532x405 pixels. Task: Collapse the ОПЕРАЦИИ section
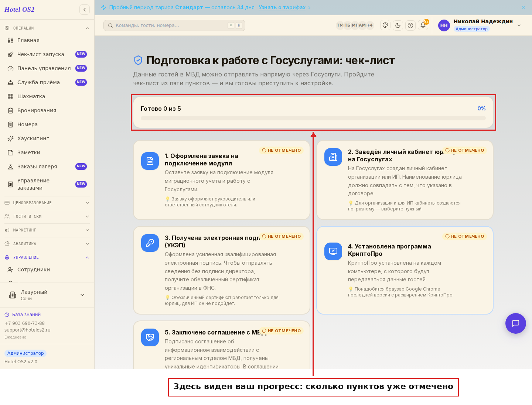click(47, 28)
